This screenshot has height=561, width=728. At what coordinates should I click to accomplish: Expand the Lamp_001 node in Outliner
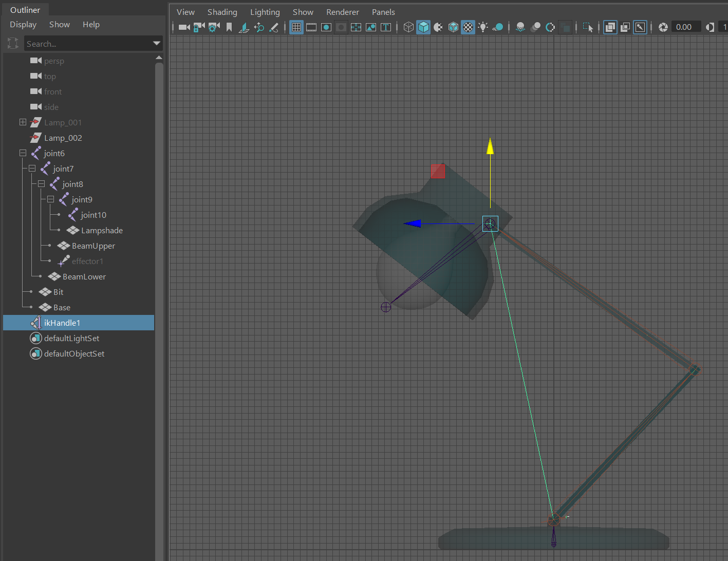click(23, 122)
